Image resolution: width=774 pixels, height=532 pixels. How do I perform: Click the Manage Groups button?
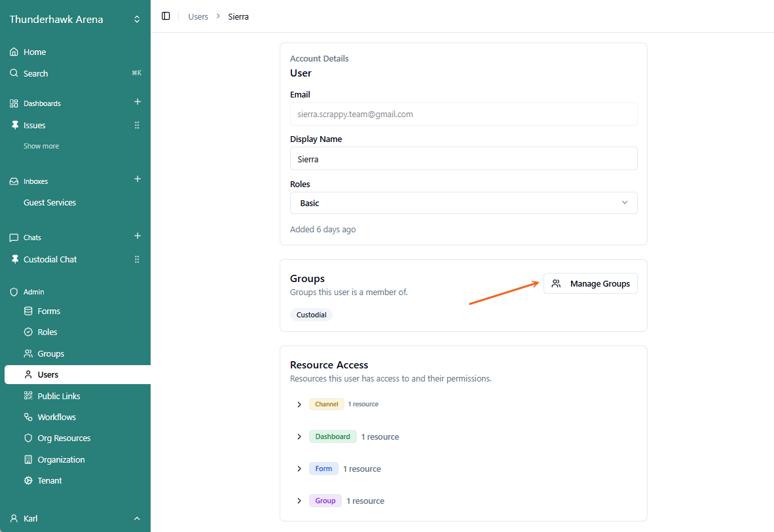590,283
